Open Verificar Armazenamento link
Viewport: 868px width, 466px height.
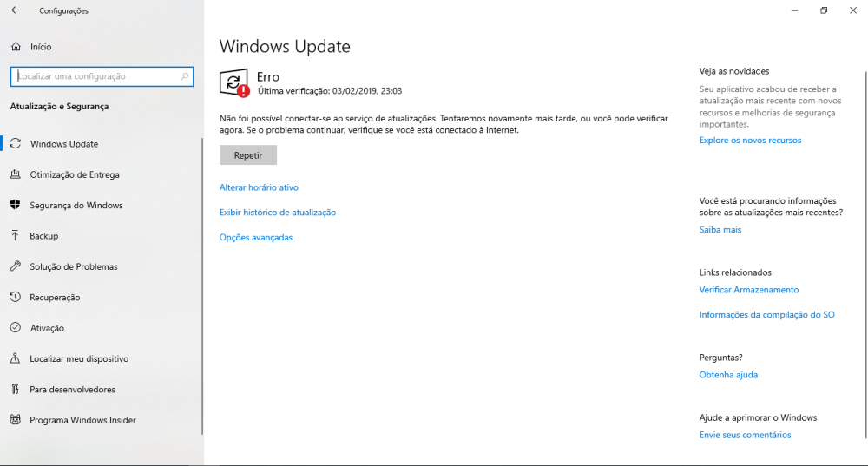tap(749, 290)
